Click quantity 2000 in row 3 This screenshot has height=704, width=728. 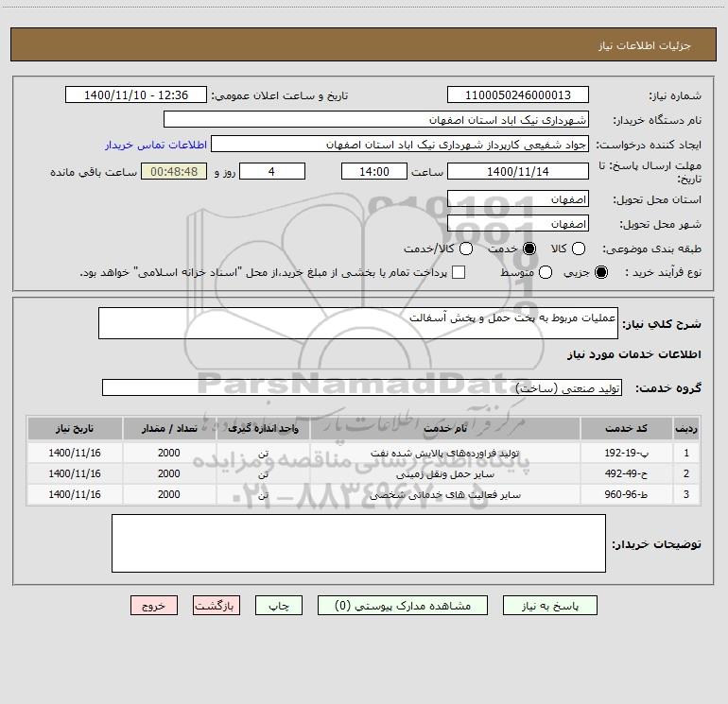[x=169, y=495]
